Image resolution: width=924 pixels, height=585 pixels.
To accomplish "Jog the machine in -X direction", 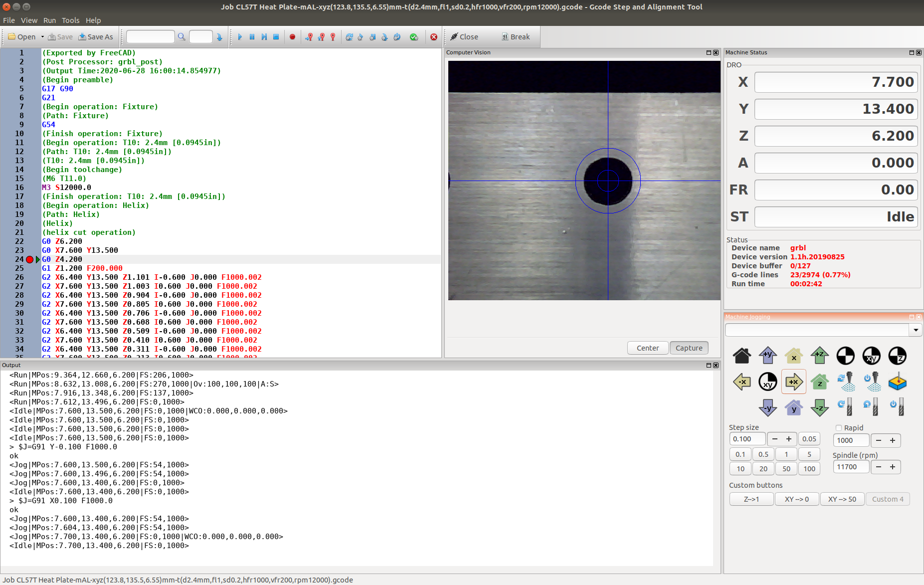I will tap(742, 382).
